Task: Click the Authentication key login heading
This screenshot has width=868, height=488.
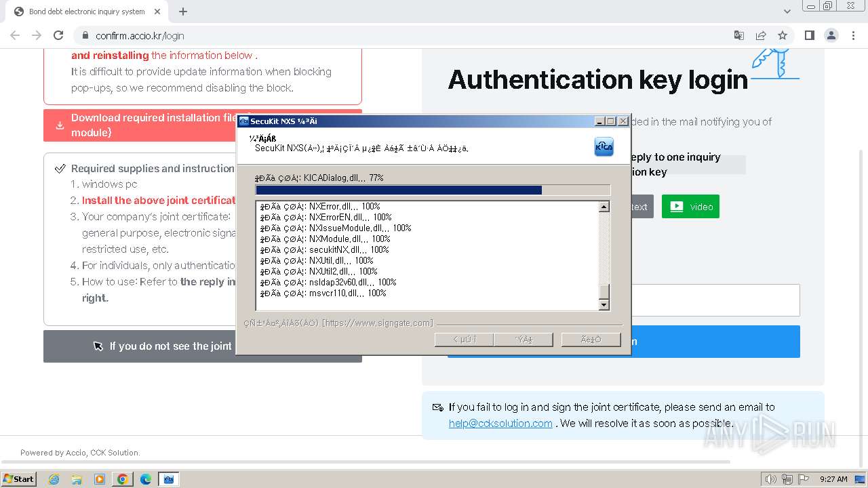Action: [x=597, y=80]
